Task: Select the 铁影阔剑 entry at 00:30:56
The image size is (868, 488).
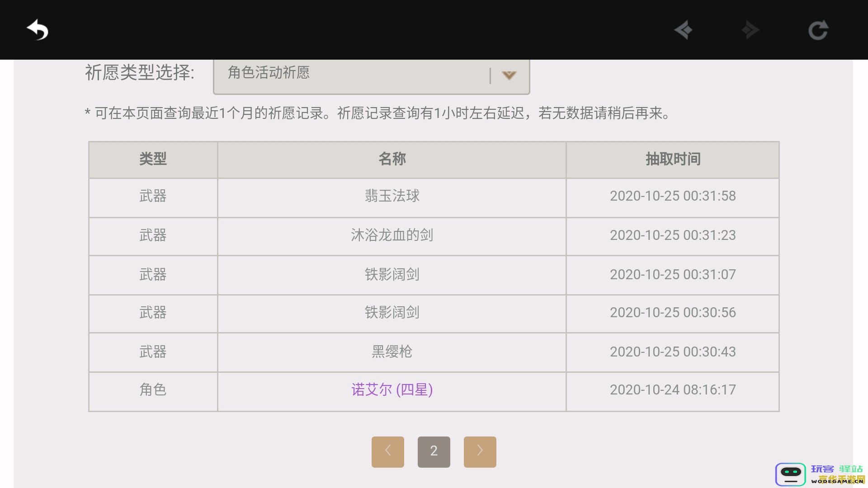Action: point(392,312)
